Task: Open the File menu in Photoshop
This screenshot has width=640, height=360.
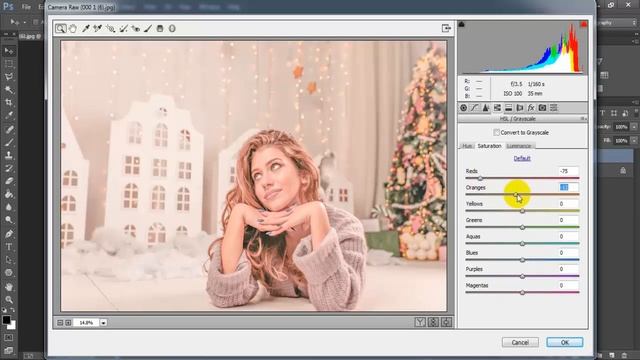Action: (26, 7)
